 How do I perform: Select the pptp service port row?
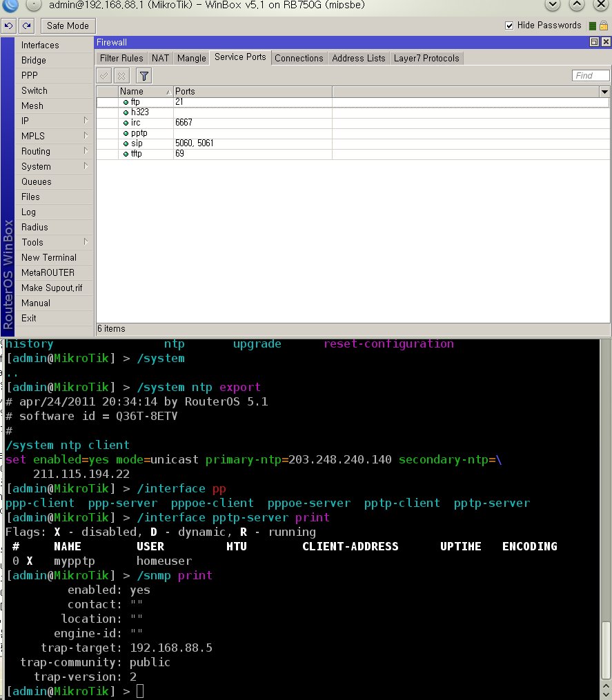click(353, 133)
